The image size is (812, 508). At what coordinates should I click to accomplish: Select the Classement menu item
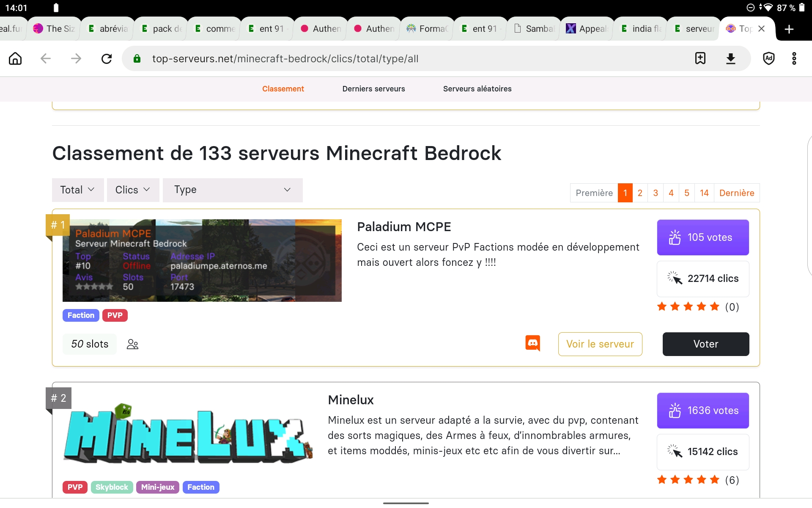[x=283, y=89]
